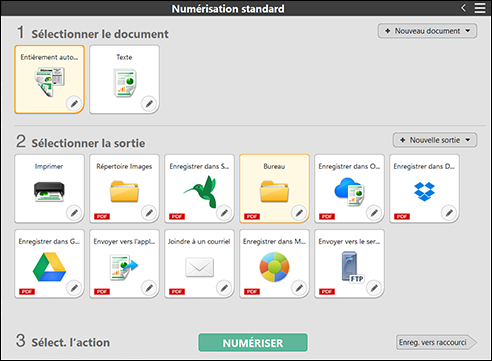Edit the Joindre à un courriel pencil

(224, 288)
